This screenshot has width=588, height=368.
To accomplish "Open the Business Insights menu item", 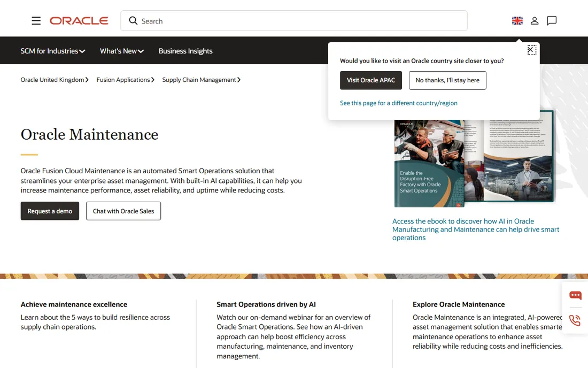I will click(185, 51).
